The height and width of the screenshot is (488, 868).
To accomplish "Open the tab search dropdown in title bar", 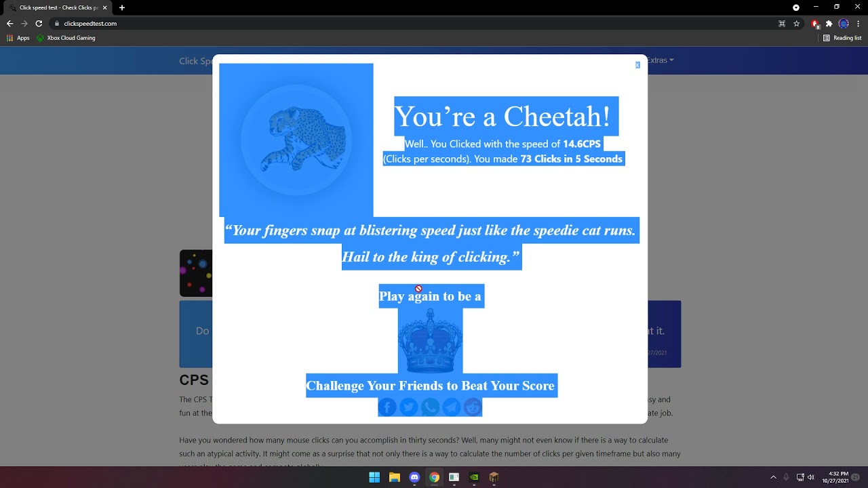I will click(x=796, y=7).
